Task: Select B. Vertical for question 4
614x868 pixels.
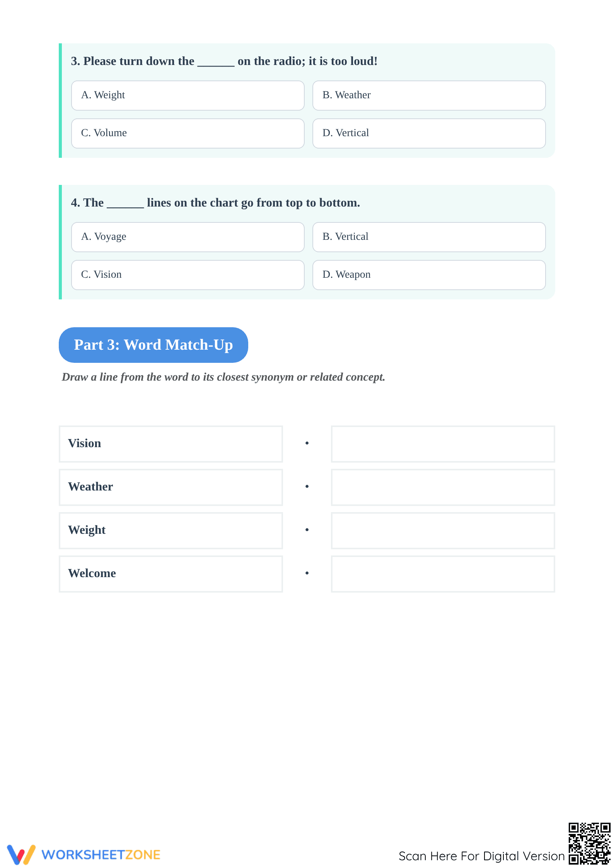Action: pos(429,237)
